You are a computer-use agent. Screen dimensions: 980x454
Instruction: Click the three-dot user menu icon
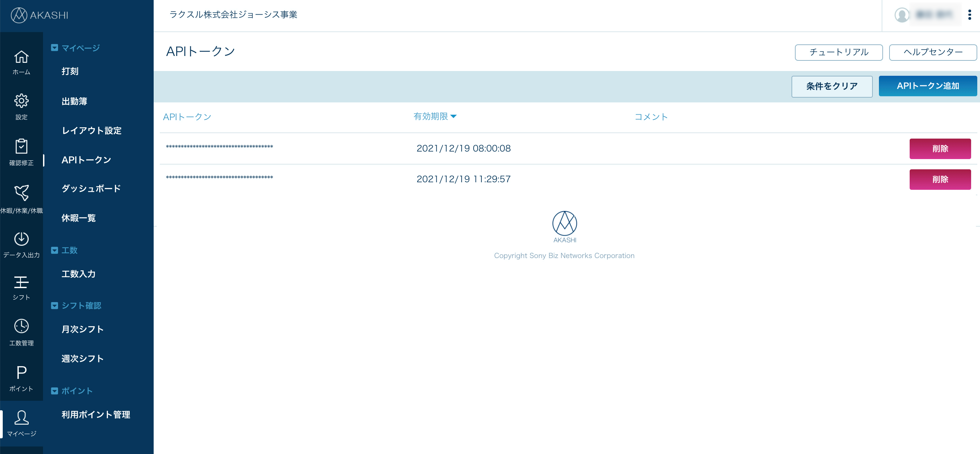pyautogui.click(x=969, y=15)
